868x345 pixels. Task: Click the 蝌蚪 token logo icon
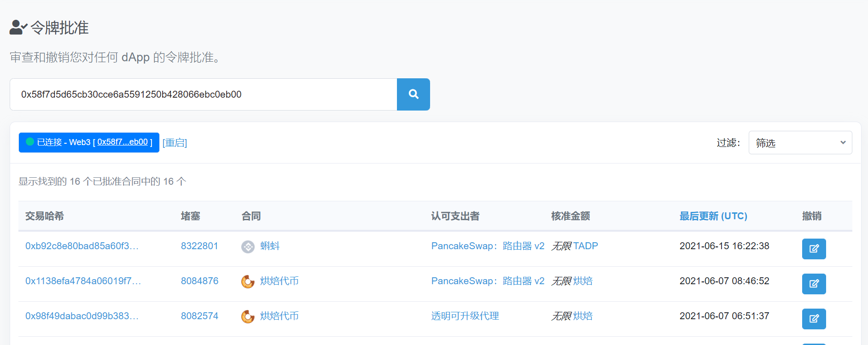click(x=248, y=247)
